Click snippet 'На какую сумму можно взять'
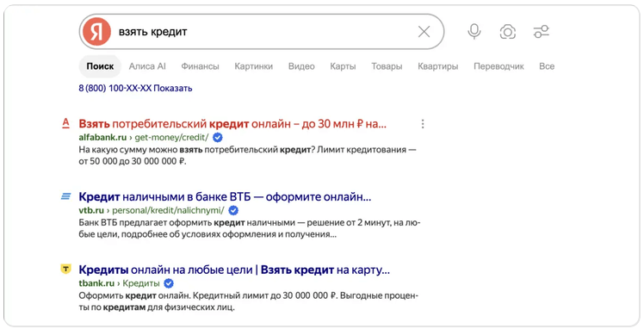644x329 pixels. pyautogui.click(x=247, y=155)
